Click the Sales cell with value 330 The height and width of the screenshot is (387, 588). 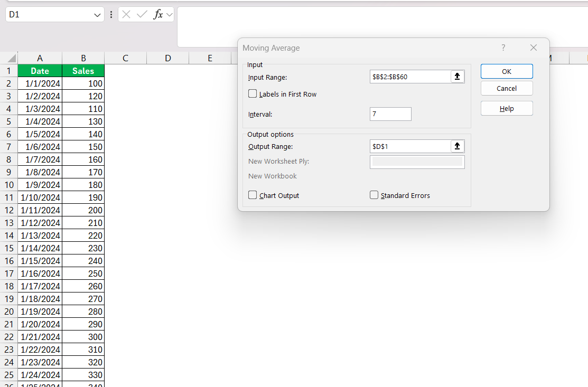tap(83, 375)
